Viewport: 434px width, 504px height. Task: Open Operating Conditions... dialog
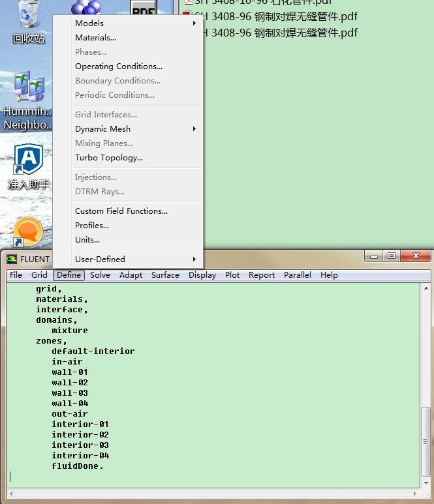point(128,67)
